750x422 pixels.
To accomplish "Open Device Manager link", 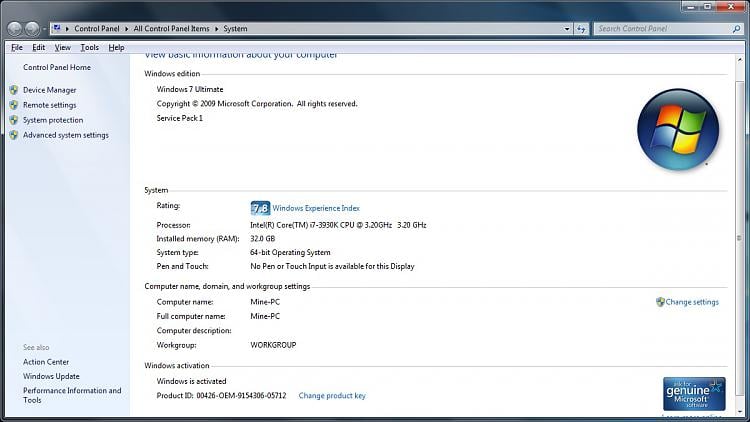I will click(50, 90).
